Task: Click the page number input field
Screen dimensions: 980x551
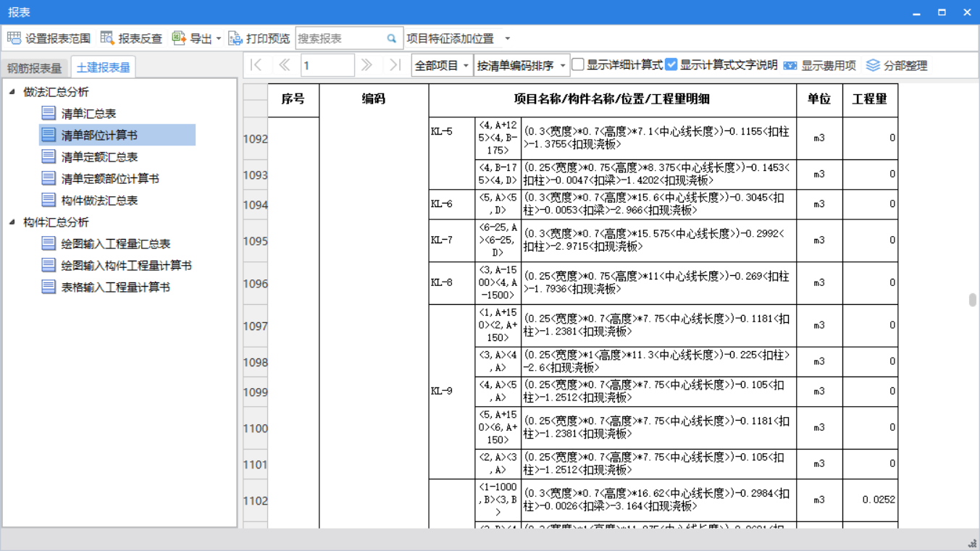Action: (327, 65)
